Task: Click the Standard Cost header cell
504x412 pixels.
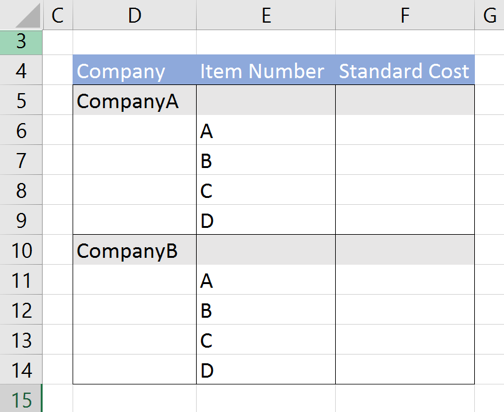Action: (x=405, y=70)
